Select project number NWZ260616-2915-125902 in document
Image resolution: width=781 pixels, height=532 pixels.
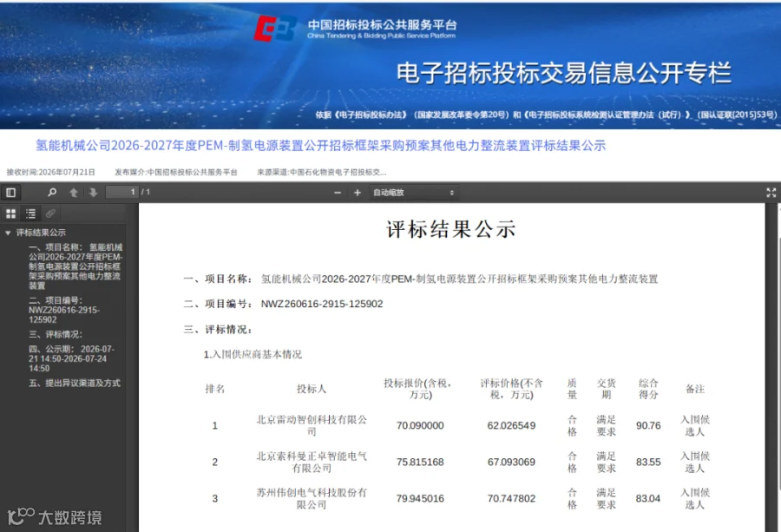(x=322, y=304)
